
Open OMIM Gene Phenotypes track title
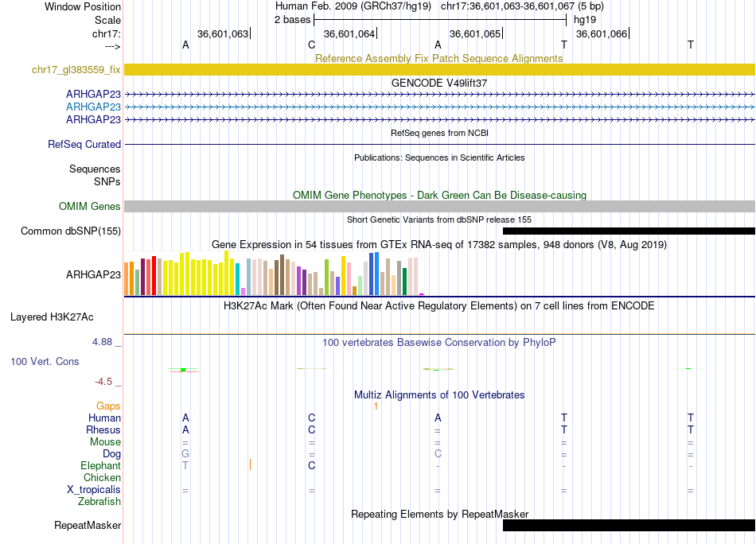click(439, 195)
